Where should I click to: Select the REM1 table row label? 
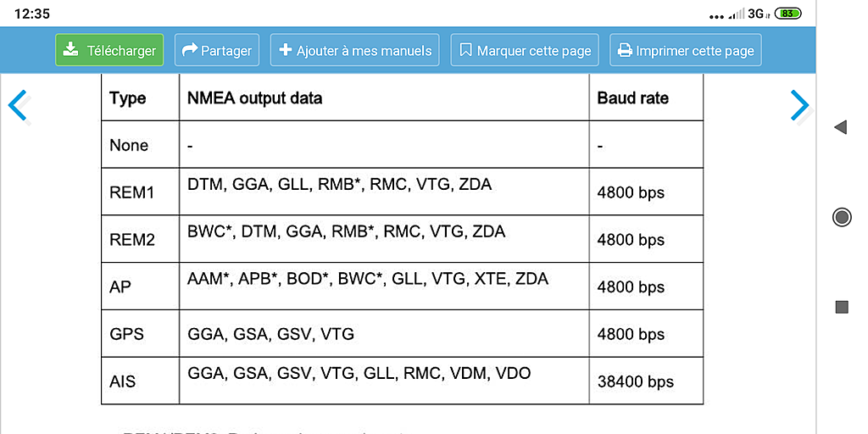pos(131,192)
